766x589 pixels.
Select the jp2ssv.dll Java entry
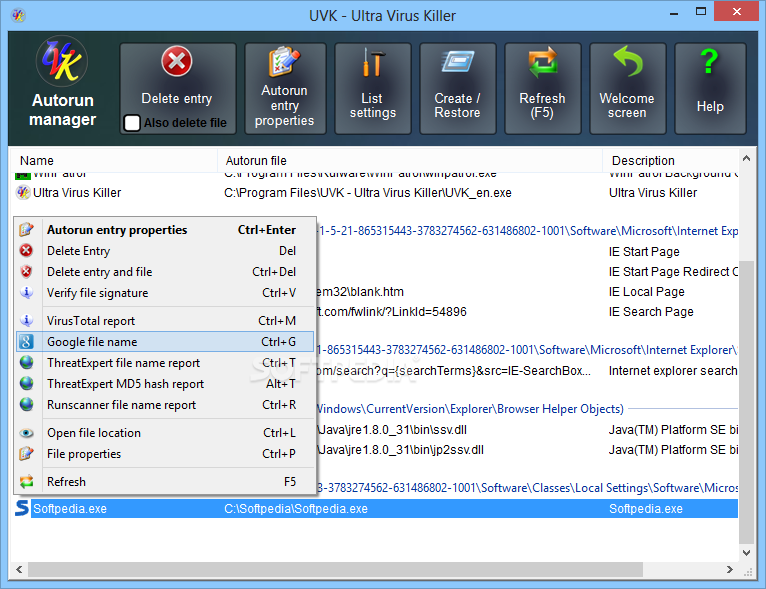(527, 450)
